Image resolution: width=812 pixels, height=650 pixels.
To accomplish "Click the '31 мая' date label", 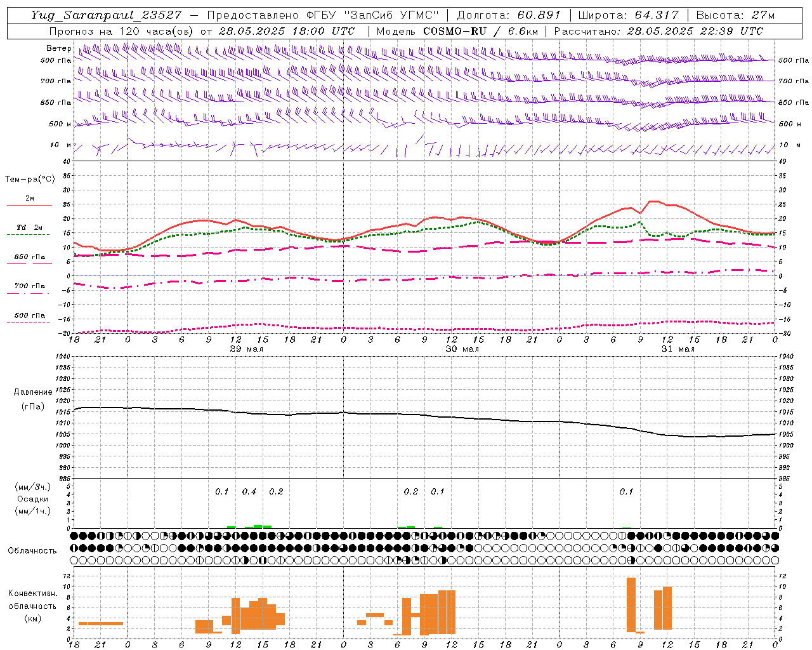I will coord(678,348).
